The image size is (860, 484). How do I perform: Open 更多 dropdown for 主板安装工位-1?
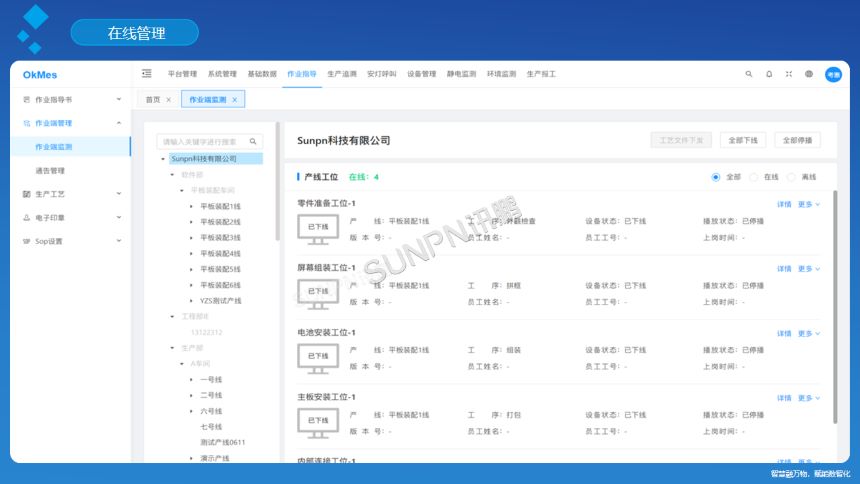coord(809,398)
